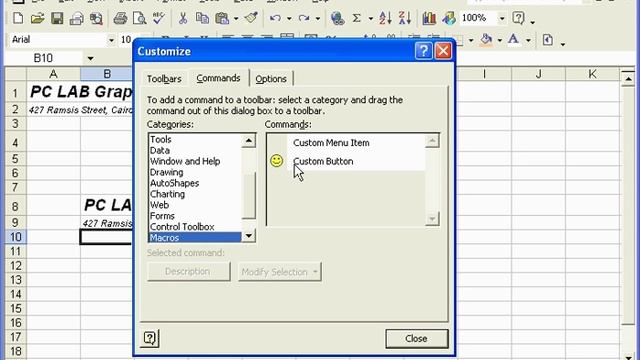
Task: Click the worksheet vertical scroll-up arrow
Action: [629, 78]
